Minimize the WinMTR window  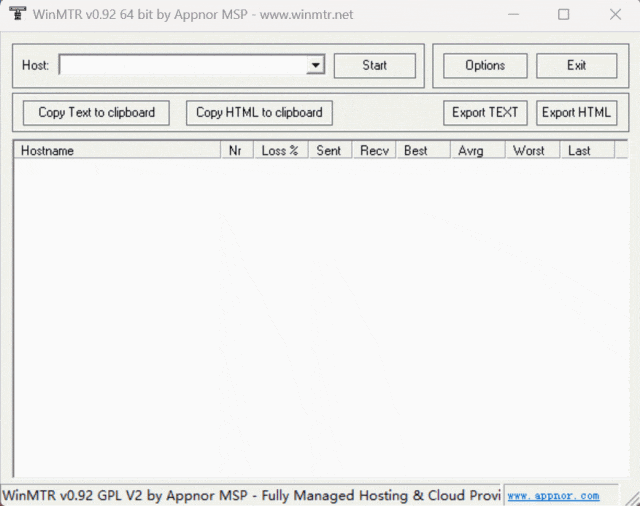pyautogui.click(x=513, y=15)
